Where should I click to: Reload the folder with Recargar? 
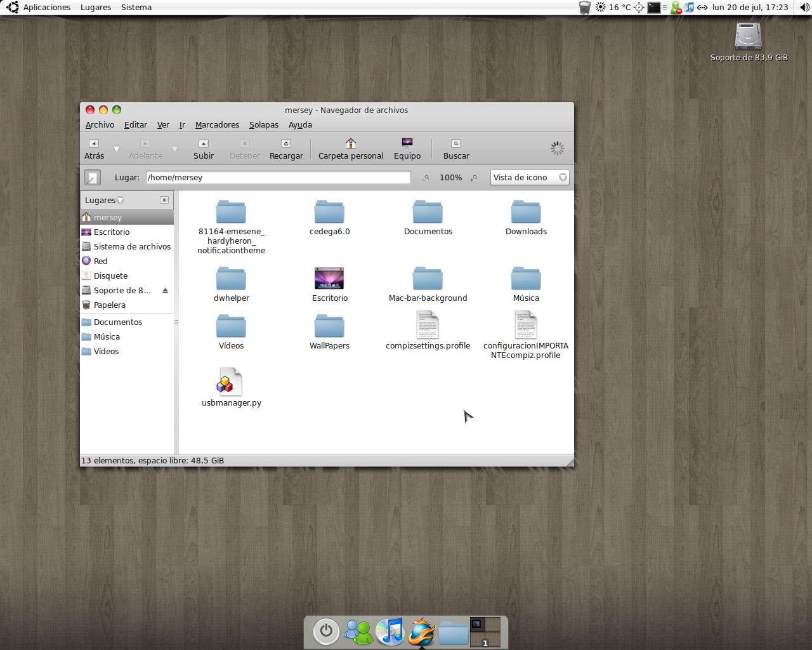(286, 149)
